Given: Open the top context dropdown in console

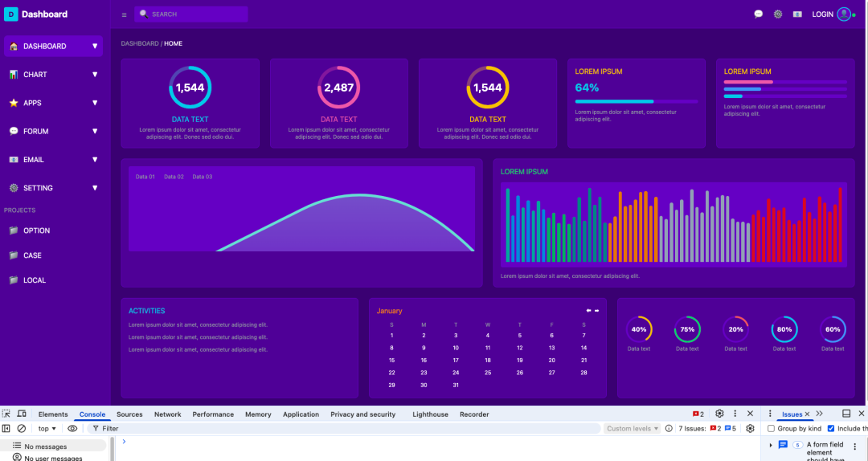Looking at the screenshot, I should (47, 429).
